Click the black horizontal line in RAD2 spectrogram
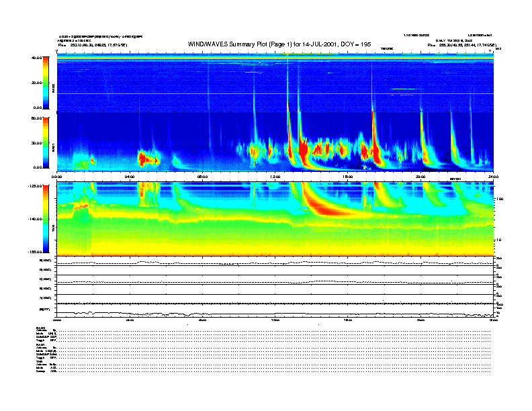The height and width of the screenshot is (411, 532). 275,84
